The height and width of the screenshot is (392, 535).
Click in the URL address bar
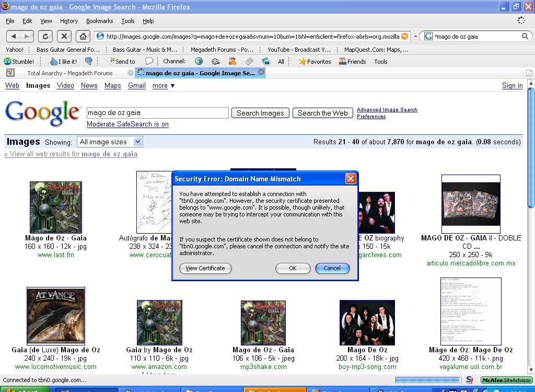[x=252, y=36]
